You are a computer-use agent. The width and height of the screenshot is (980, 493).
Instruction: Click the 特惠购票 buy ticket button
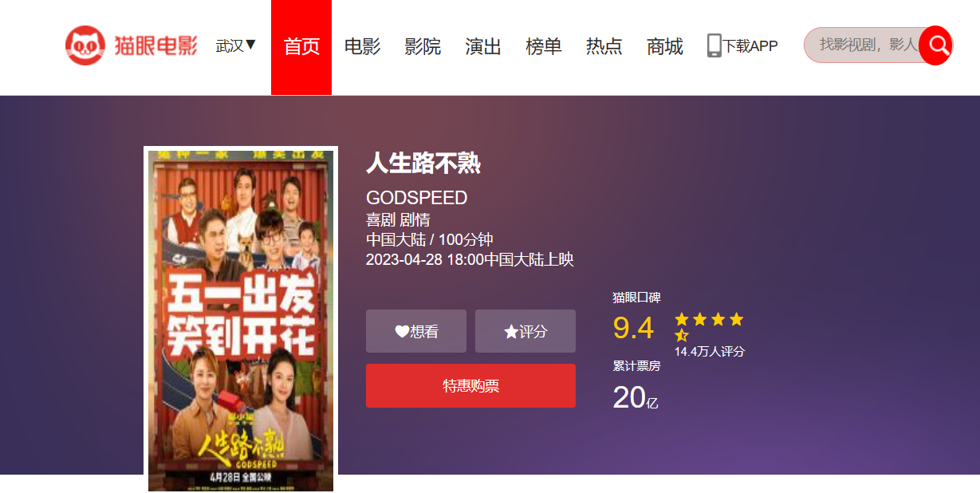click(x=470, y=386)
